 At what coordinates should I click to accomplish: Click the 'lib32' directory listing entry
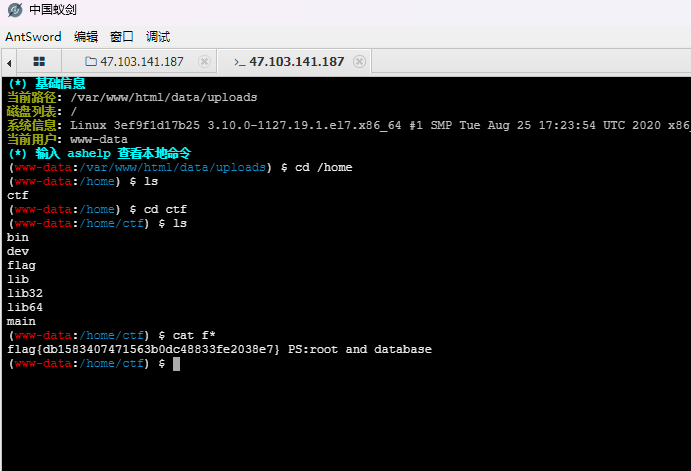25,293
